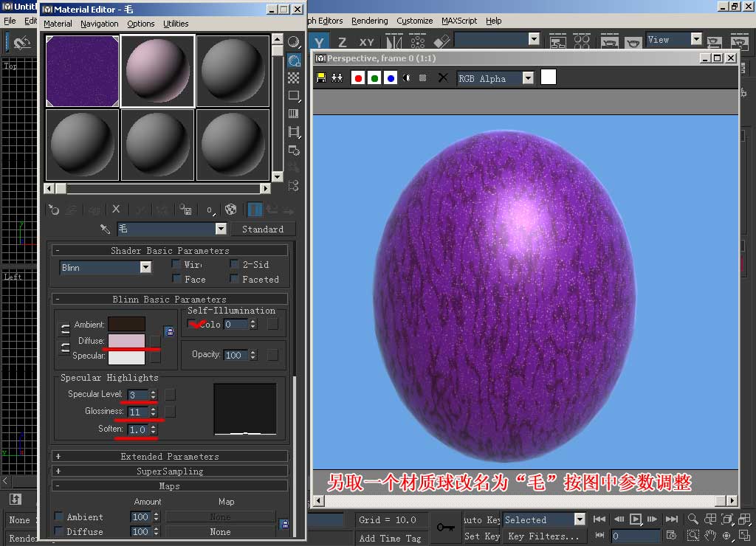Open the material name dropdown arrow
Screen dimensions: 756x546
(x=221, y=229)
